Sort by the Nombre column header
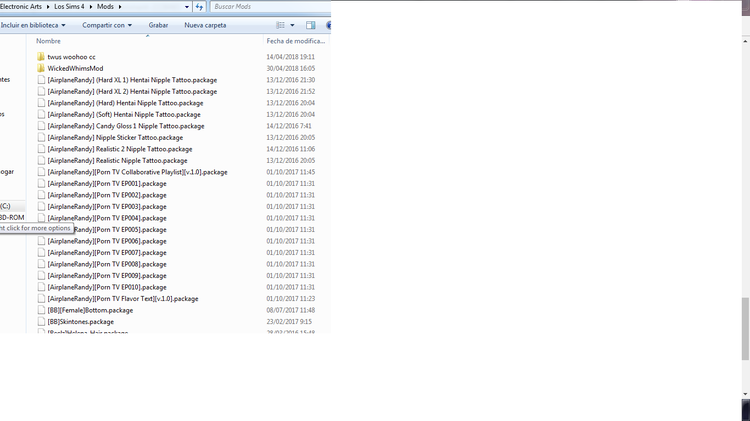 pos(48,41)
